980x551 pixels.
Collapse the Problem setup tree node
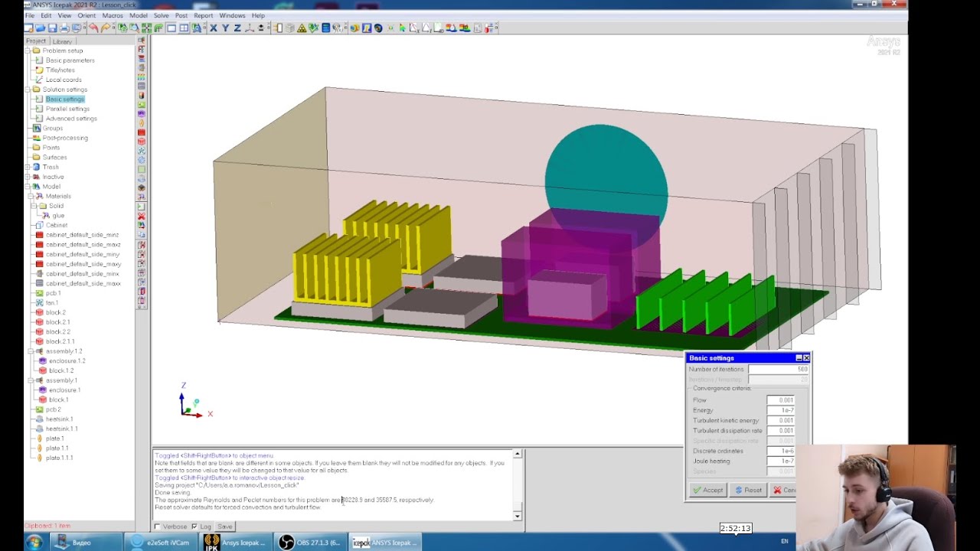click(x=28, y=51)
